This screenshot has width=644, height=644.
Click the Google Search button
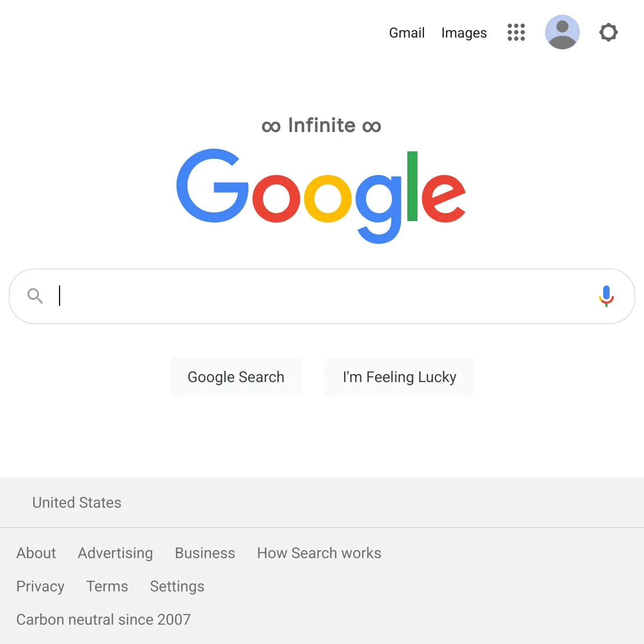click(236, 377)
